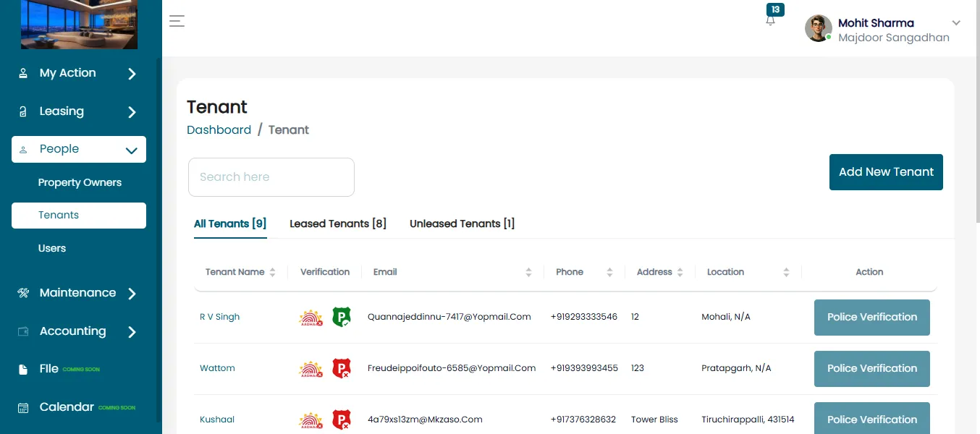Click Aadhaar icon for R V Singh

pyautogui.click(x=311, y=318)
